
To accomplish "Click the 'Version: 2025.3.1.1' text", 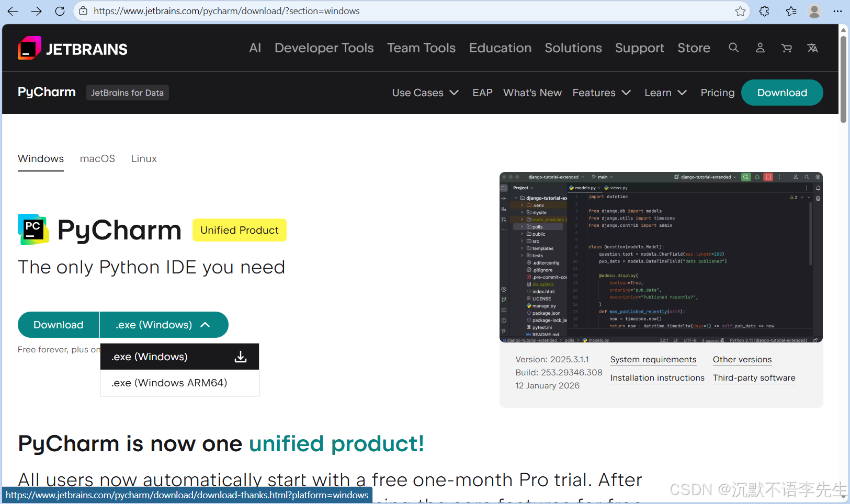I will pyautogui.click(x=552, y=360).
